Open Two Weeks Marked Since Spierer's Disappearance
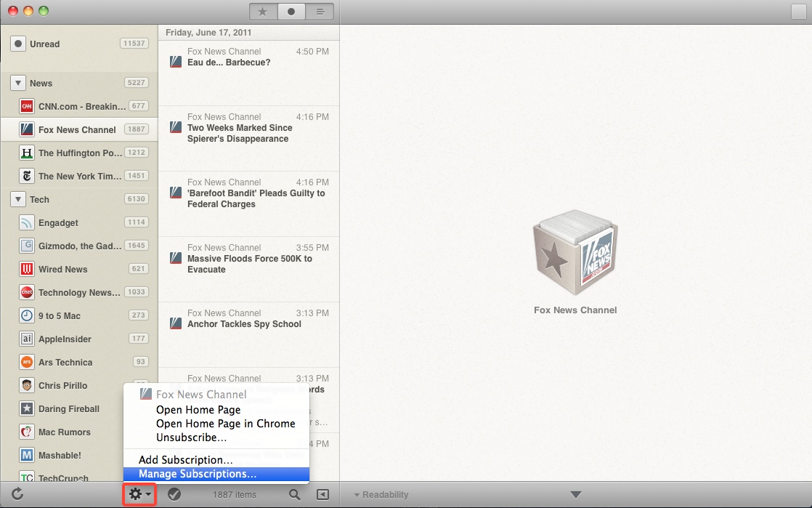Screen dimensions: 812x508 [x=248, y=138]
